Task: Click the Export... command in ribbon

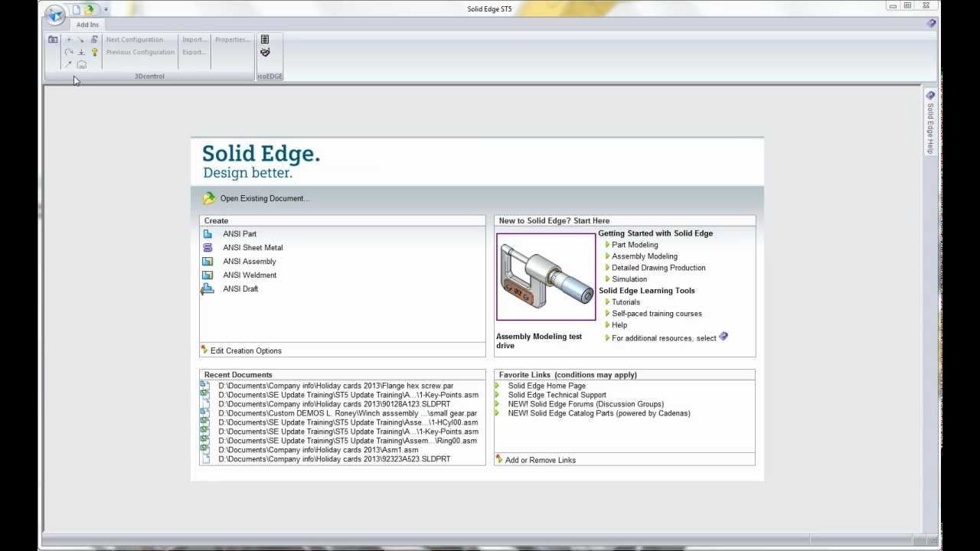Action: click(x=194, y=52)
